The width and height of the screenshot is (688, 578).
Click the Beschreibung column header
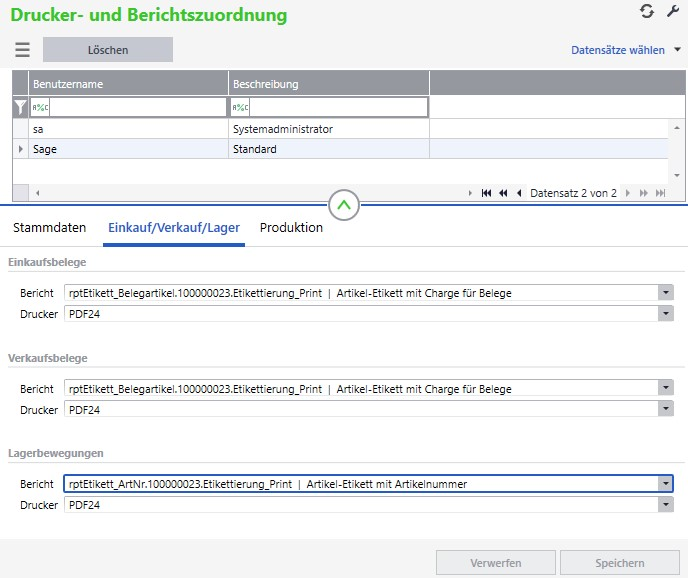click(329, 84)
